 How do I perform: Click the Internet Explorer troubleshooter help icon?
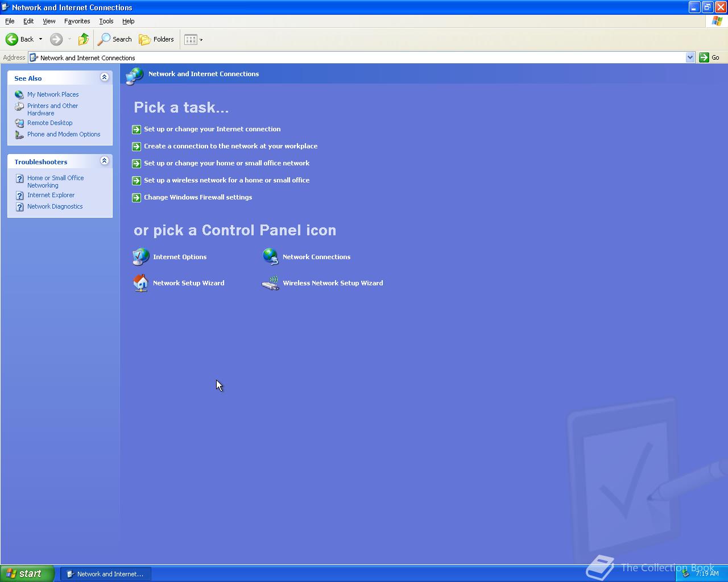point(19,196)
